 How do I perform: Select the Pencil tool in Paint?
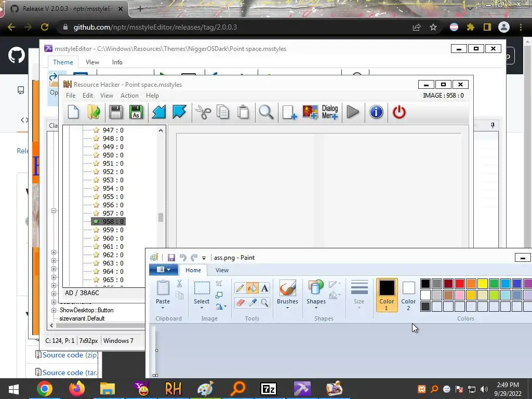click(x=240, y=288)
